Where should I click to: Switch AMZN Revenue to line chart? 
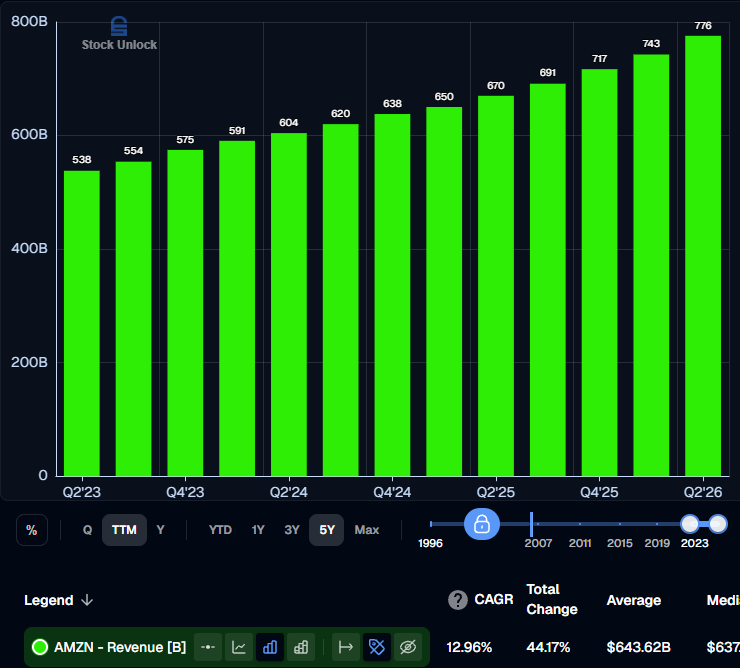click(x=239, y=647)
